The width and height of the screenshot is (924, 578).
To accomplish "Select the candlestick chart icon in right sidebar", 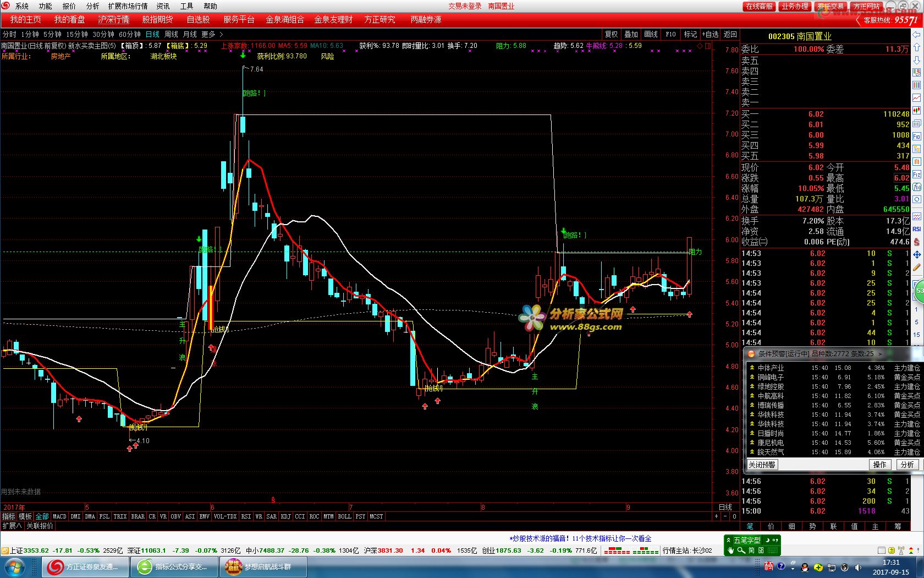I will 917,110.
